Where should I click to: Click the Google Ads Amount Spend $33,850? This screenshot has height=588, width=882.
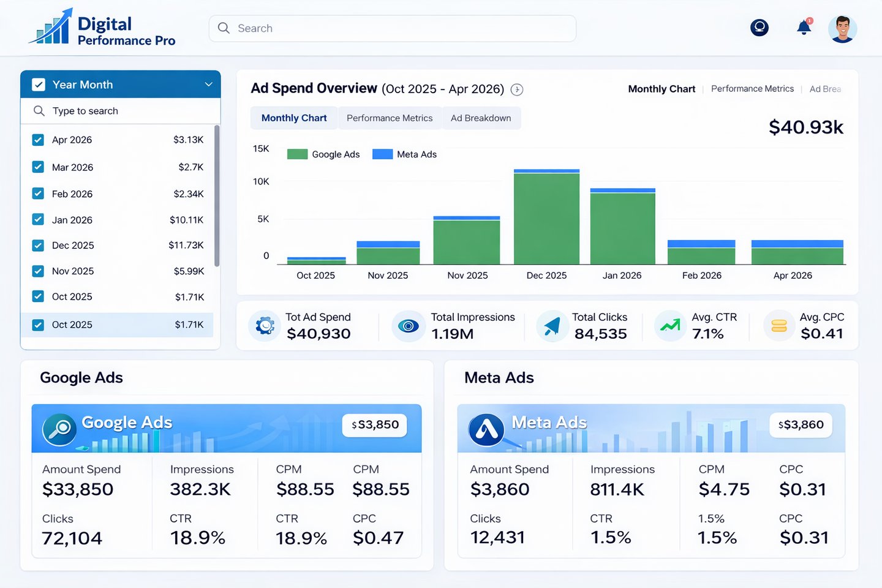pos(78,489)
